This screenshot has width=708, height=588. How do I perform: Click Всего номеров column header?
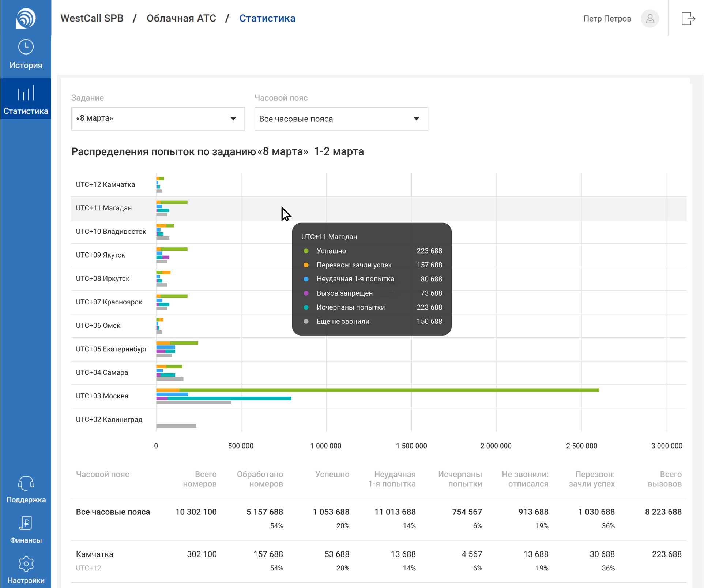click(x=200, y=479)
